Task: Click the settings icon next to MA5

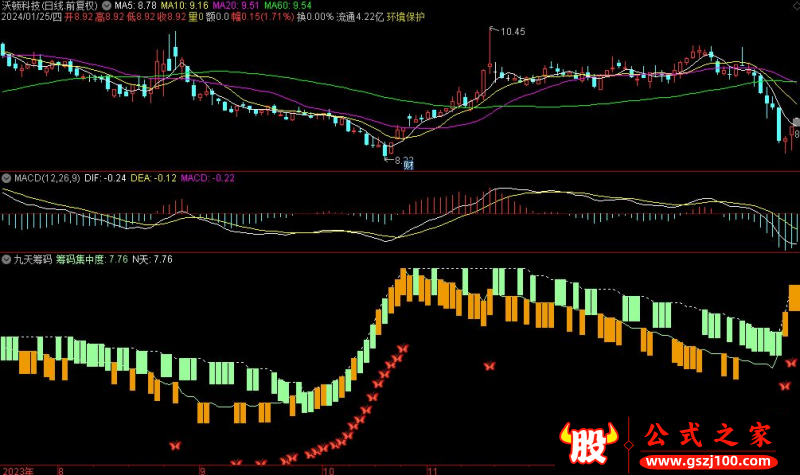Action: point(107,5)
